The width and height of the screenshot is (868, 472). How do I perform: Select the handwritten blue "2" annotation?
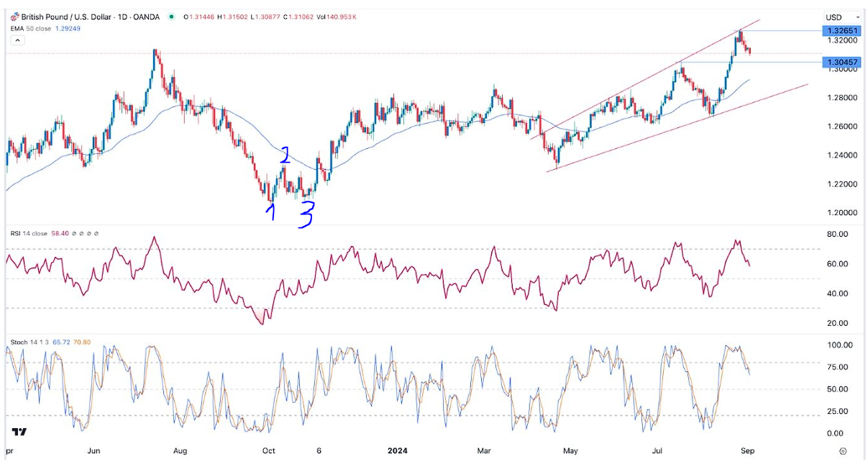point(285,155)
